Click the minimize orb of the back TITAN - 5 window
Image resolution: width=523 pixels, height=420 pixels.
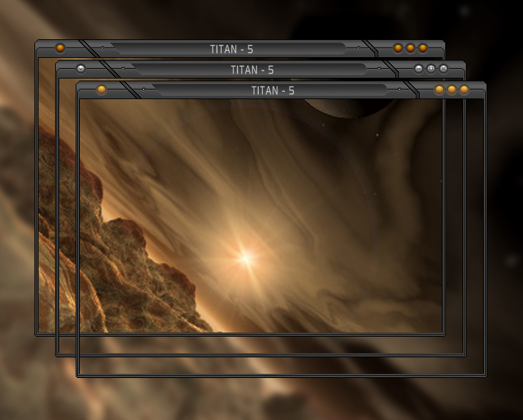(x=398, y=48)
